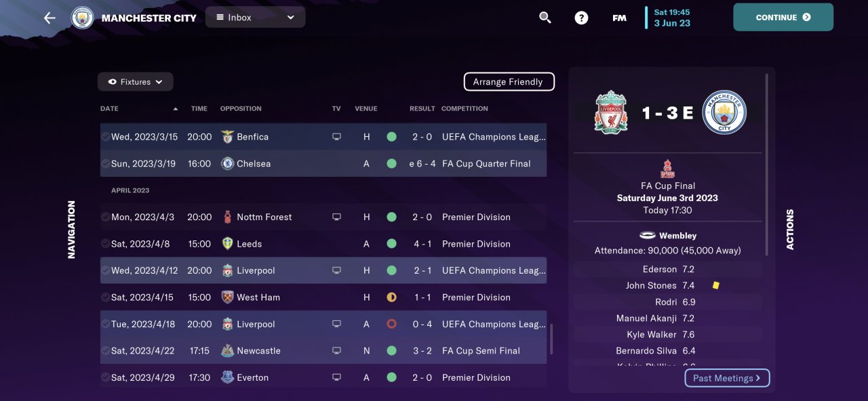Open the Inbox dropdown menu

255,18
